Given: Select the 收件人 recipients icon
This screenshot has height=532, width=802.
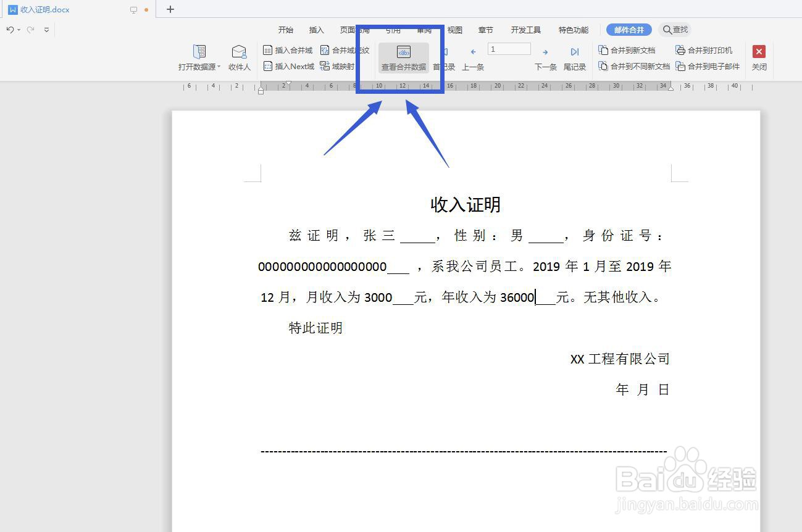Looking at the screenshot, I should [239, 57].
